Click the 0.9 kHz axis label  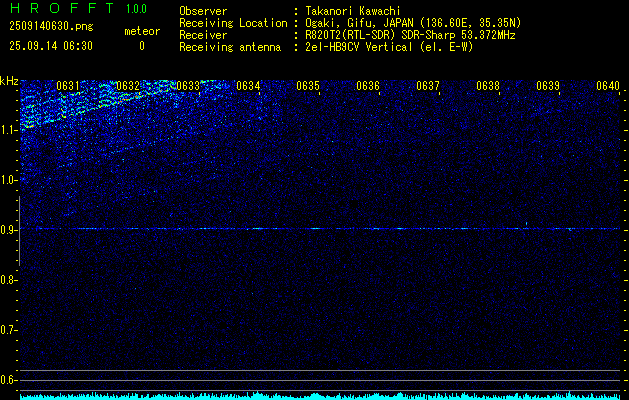8,230
